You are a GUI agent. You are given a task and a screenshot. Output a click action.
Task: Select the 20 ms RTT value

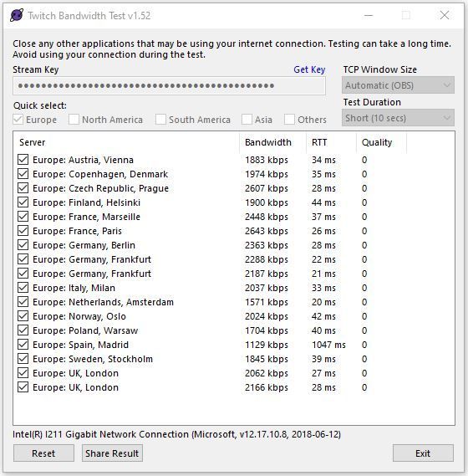click(x=323, y=302)
